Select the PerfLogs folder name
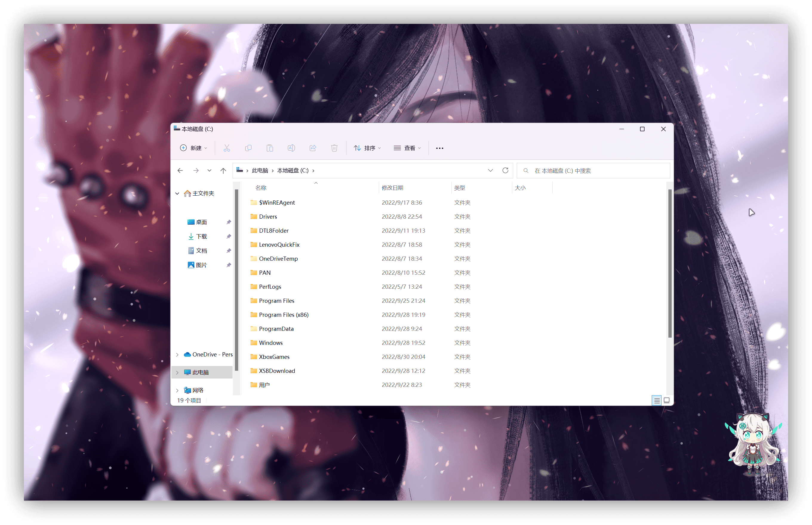 point(270,287)
